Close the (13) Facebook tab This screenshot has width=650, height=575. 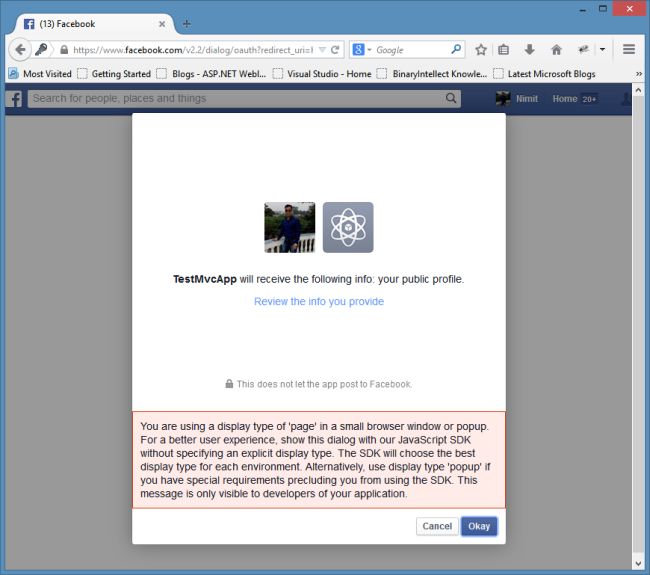click(x=162, y=24)
